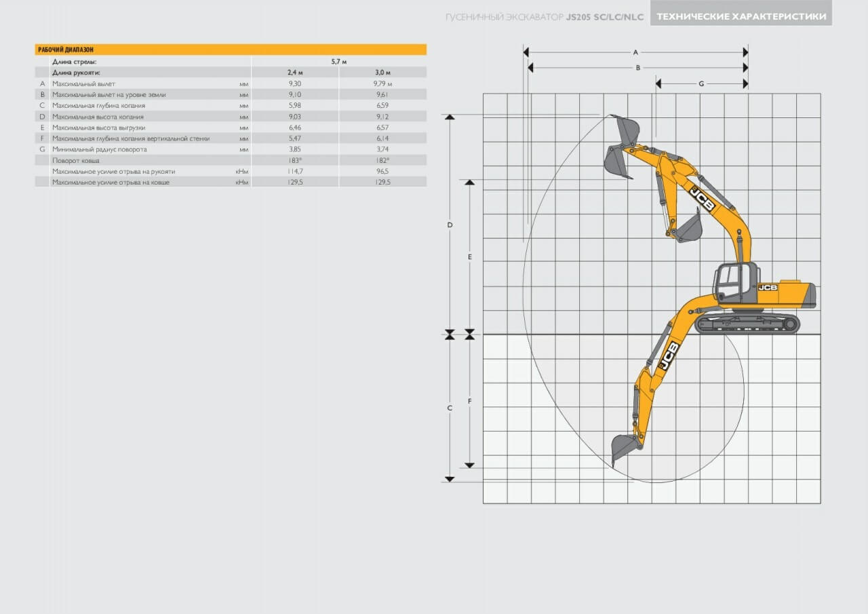Select the 3,0 м arm length column header
868x614 pixels.
pyautogui.click(x=382, y=73)
